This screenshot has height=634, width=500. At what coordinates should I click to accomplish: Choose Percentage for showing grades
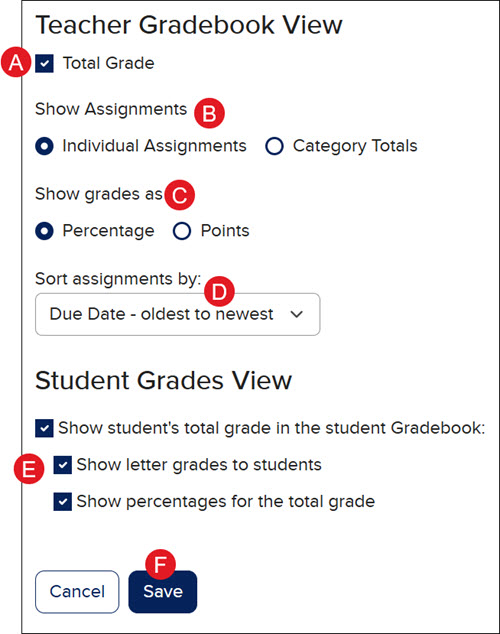[44, 231]
